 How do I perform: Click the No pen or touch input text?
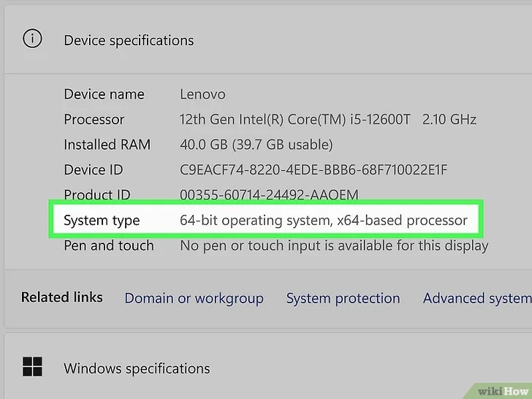(x=333, y=246)
